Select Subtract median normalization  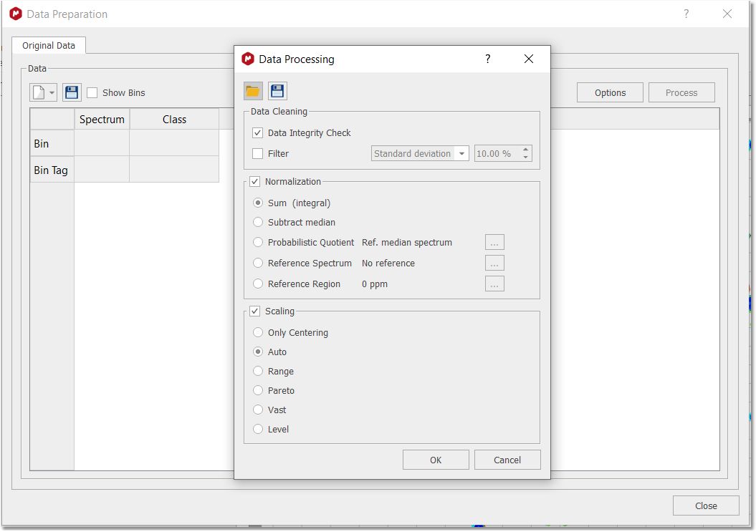258,223
